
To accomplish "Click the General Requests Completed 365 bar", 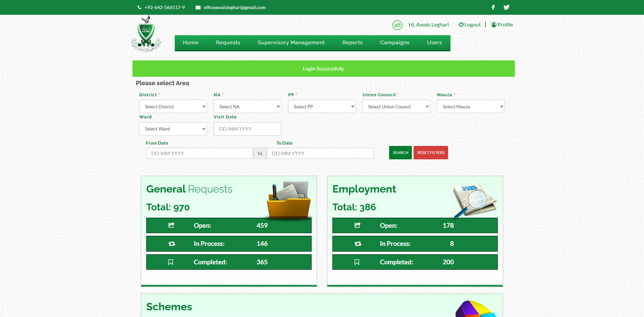I will (x=229, y=262).
